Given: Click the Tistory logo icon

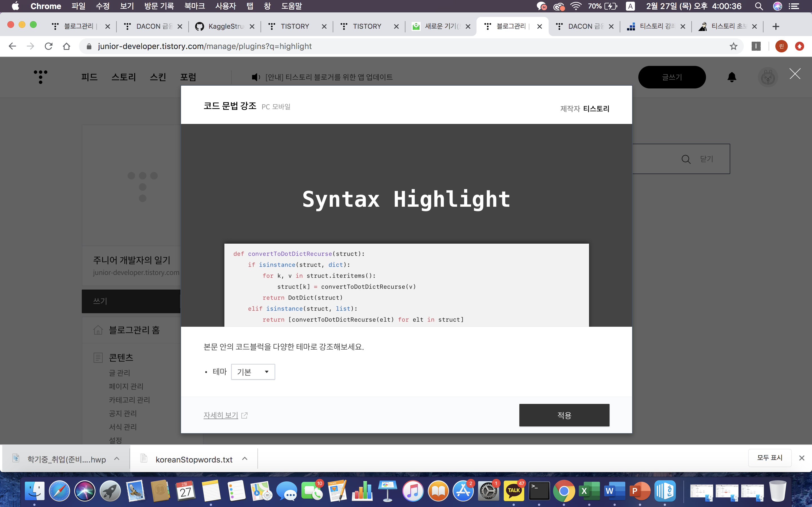Looking at the screenshot, I should pyautogui.click(x=41, y=77).
